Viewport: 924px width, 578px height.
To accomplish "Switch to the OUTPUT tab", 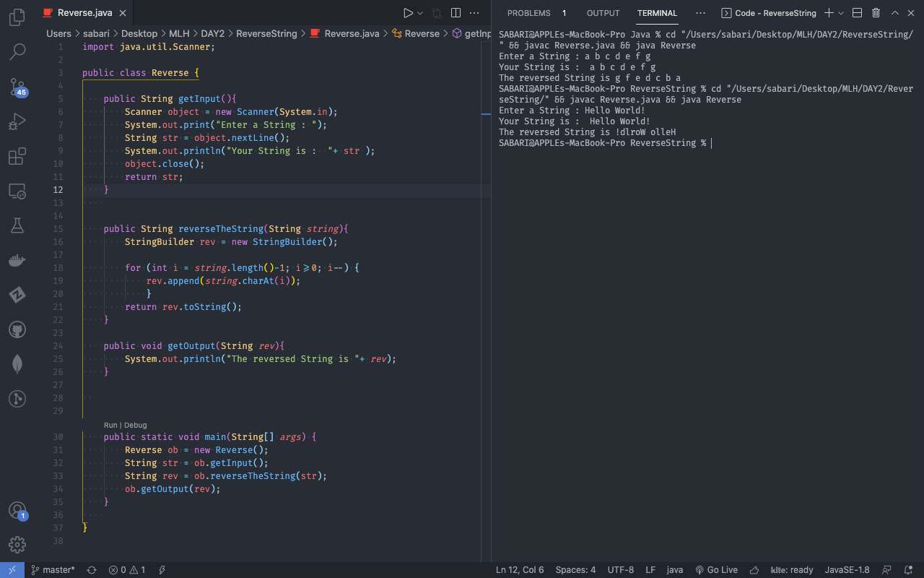I will (x=603, y=12).
